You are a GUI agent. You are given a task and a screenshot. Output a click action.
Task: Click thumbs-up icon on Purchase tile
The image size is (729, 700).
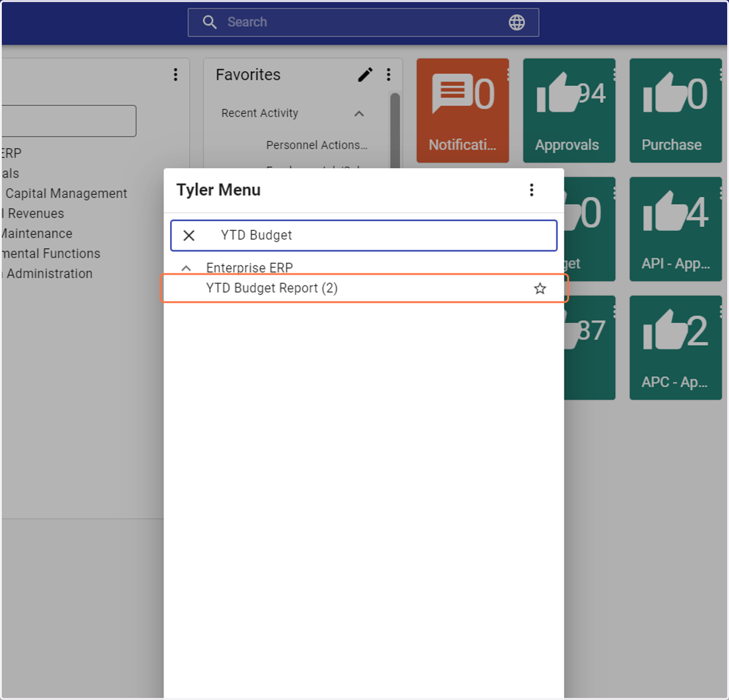664,93
